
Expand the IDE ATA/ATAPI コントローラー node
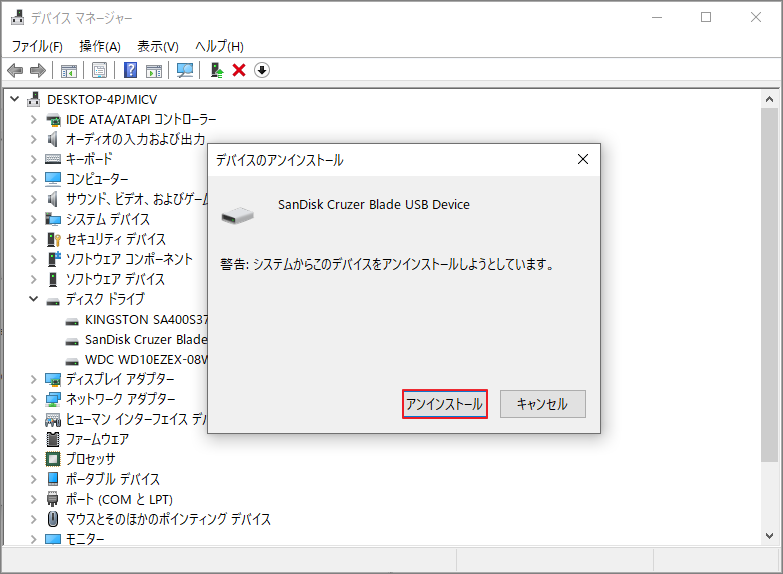tap(33, 119)
